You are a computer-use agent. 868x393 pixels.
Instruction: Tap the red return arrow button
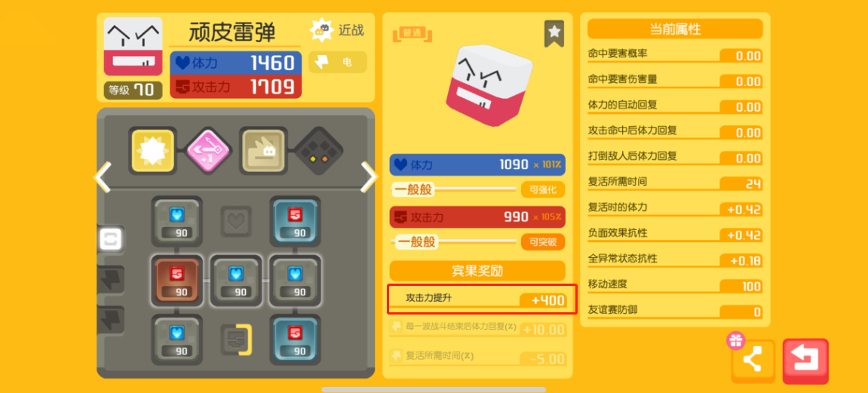[805, 361]
